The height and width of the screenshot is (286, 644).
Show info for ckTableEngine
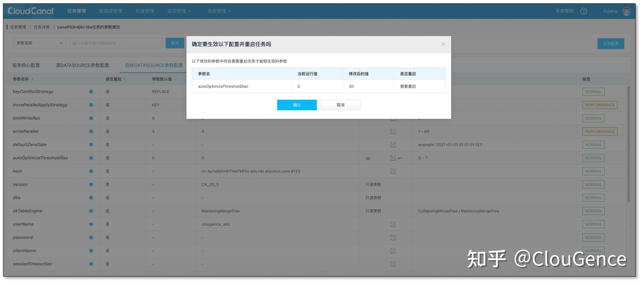91,211
